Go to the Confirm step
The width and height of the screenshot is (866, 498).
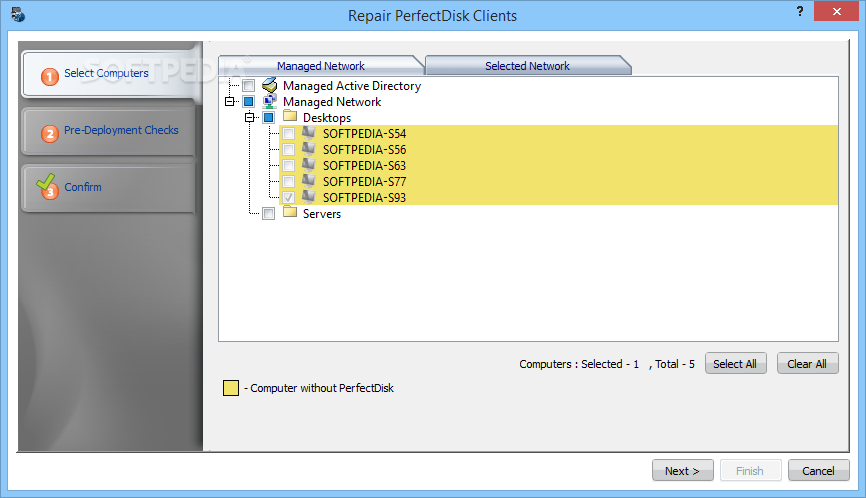coord(108,188)
